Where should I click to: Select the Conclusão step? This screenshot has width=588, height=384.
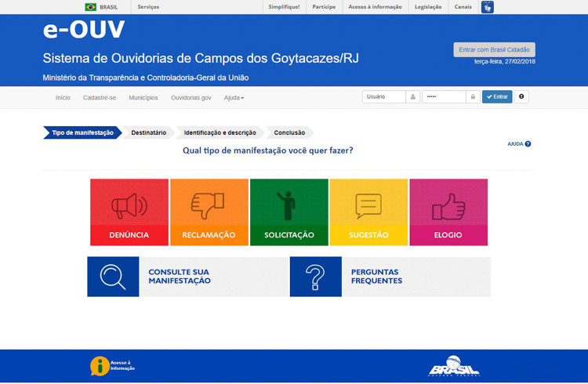[289, 132]
